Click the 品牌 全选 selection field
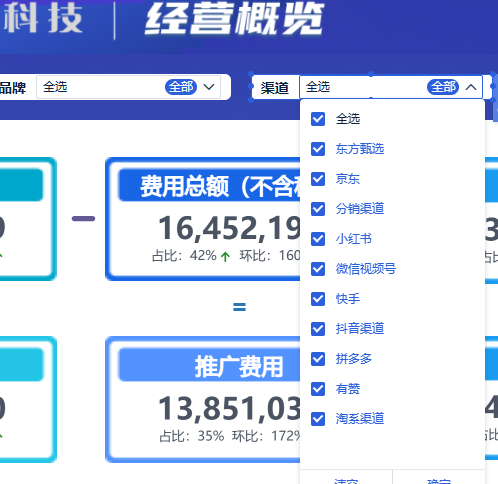This screenshot has height=484, width=498. click(128, 87)
